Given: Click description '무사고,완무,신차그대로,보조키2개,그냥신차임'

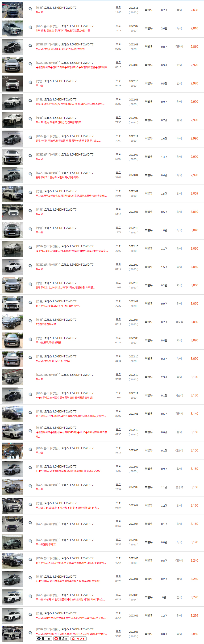Looking at the screenshot, I should [60, 49].
